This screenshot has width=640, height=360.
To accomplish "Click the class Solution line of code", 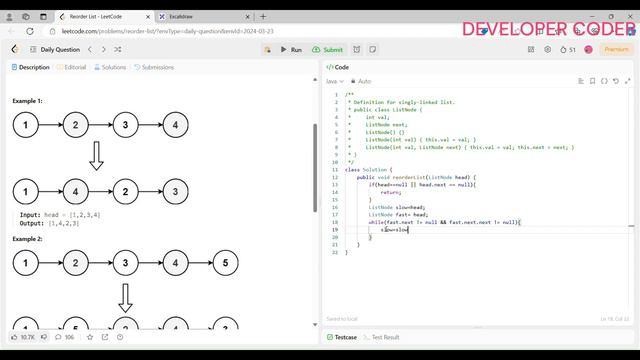I will [x=368, y=170].
